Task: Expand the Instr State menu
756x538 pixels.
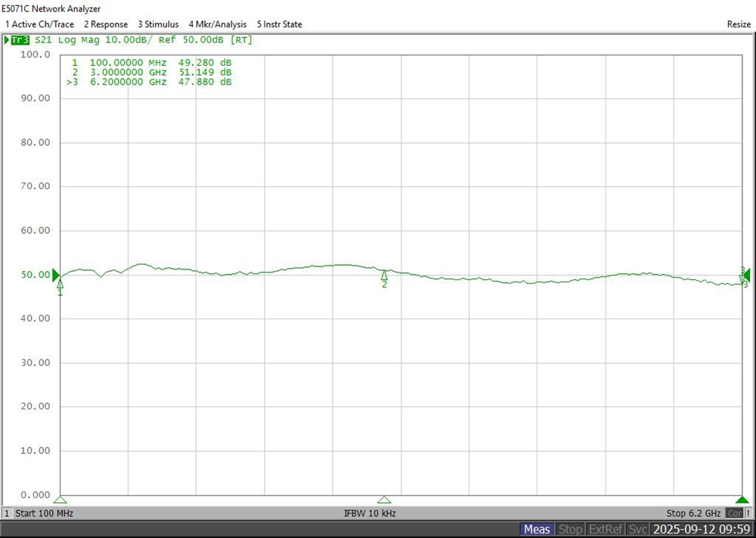Action: [x=279, y=24]
